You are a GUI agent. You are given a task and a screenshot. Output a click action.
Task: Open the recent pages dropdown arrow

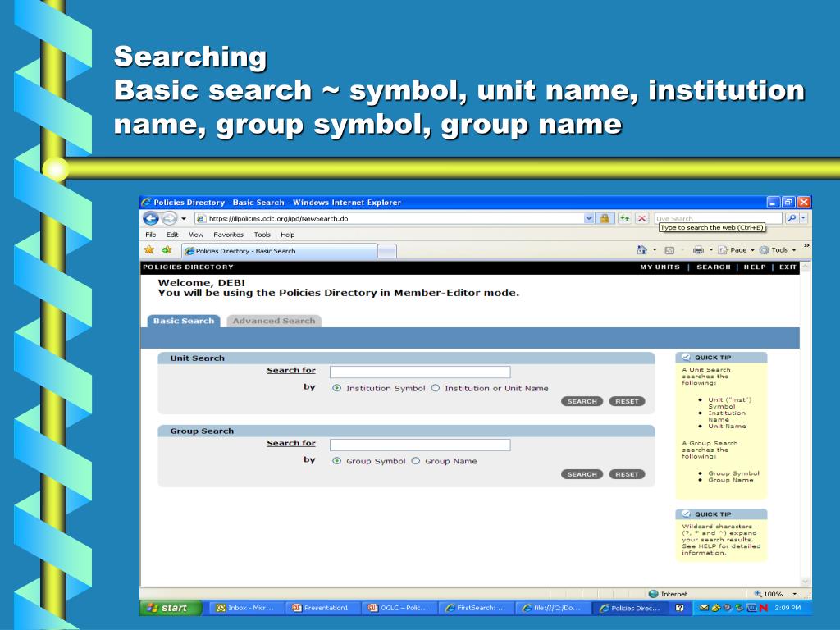[184, 218]
